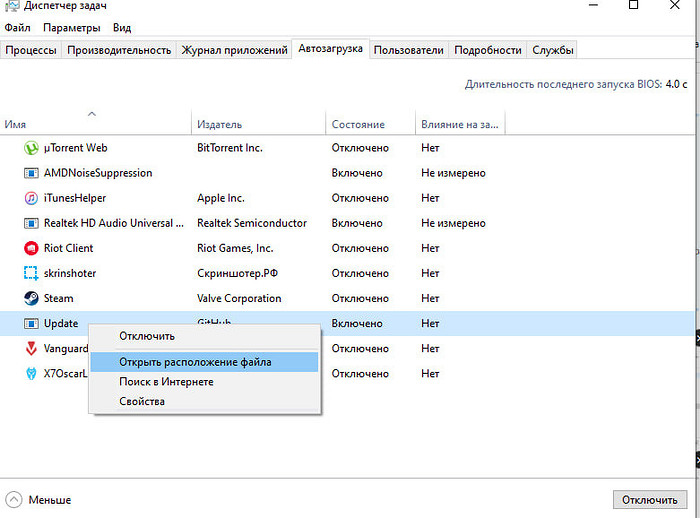Click the Меньше label

(x=50, y=500)
